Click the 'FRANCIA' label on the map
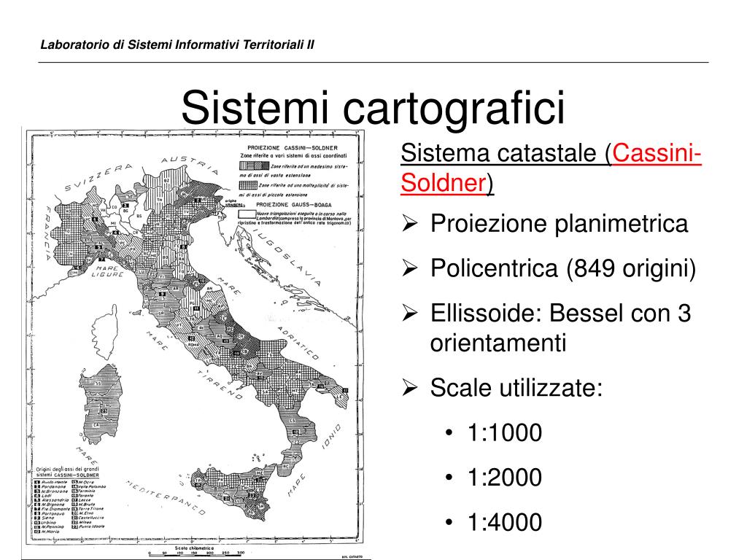Viewport: 747px width, 560px height. (x=49, y=233)
